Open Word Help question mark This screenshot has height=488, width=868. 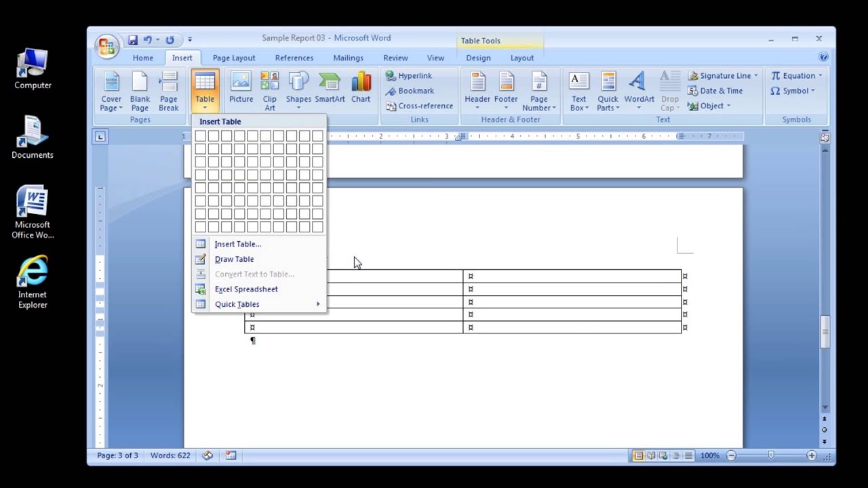coord(823,58)
